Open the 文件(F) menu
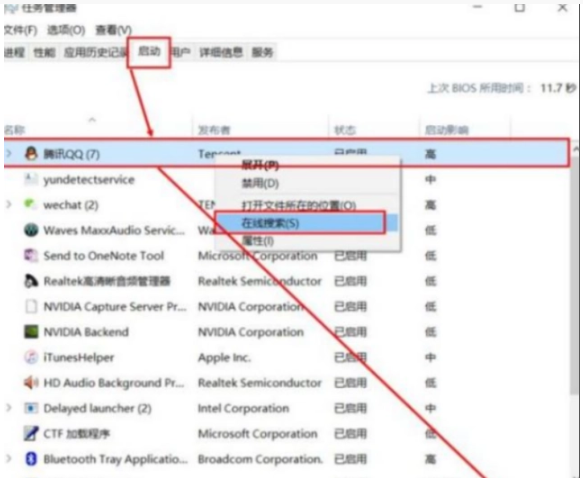The width and height of the screenshot is (583, 478). 21,30
